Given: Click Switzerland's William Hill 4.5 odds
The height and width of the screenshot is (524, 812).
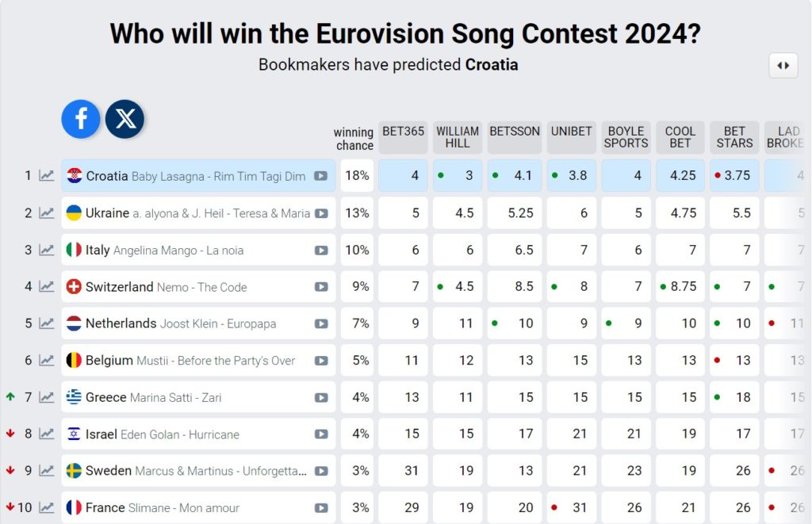Looking at the screenshot, I should coord(458,287).
